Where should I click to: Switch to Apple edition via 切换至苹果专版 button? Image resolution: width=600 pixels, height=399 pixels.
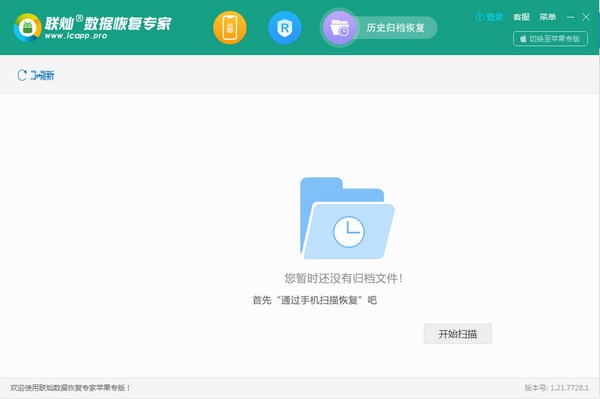click(550, 39)
